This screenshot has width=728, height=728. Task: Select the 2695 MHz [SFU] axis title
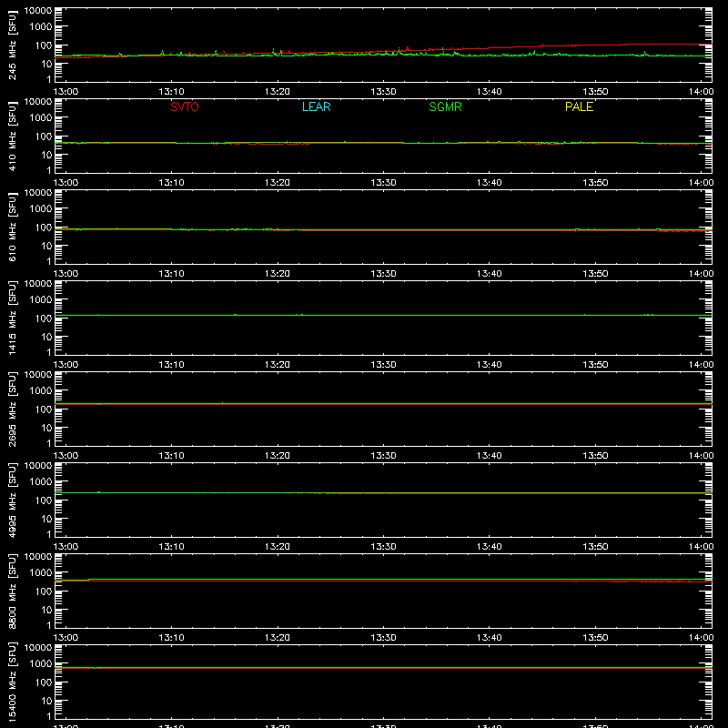(12, 409)
